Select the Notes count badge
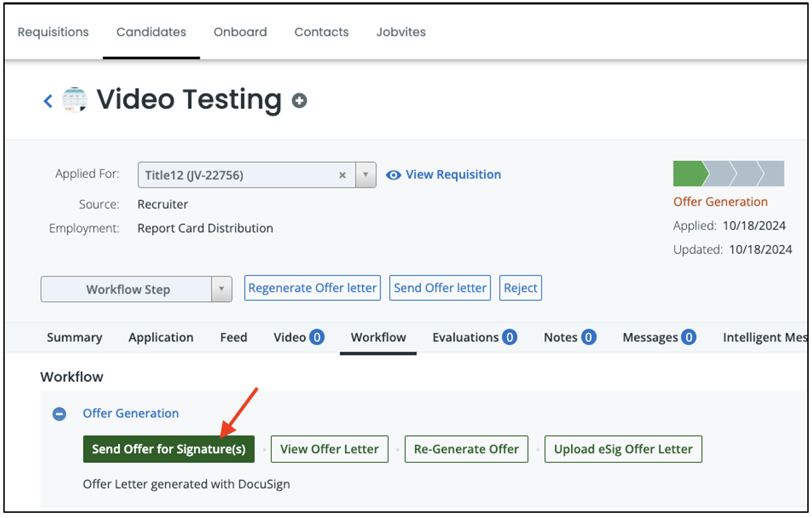 click(588, 337)
